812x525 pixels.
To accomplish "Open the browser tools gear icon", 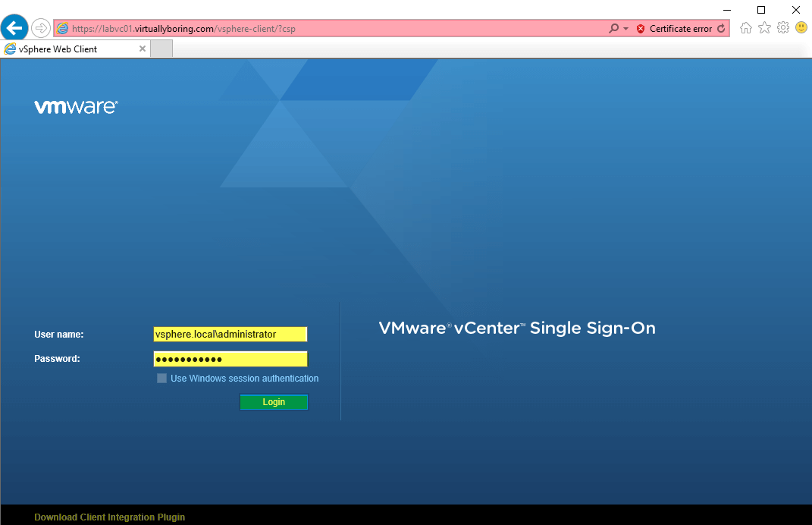I will coord(783,27).
